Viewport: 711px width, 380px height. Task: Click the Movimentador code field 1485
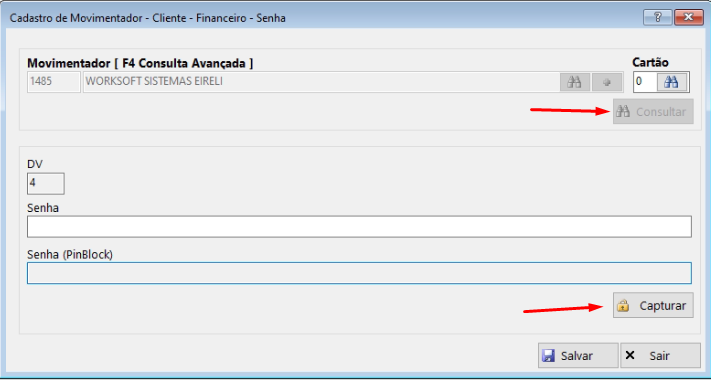tap(54, 82)
